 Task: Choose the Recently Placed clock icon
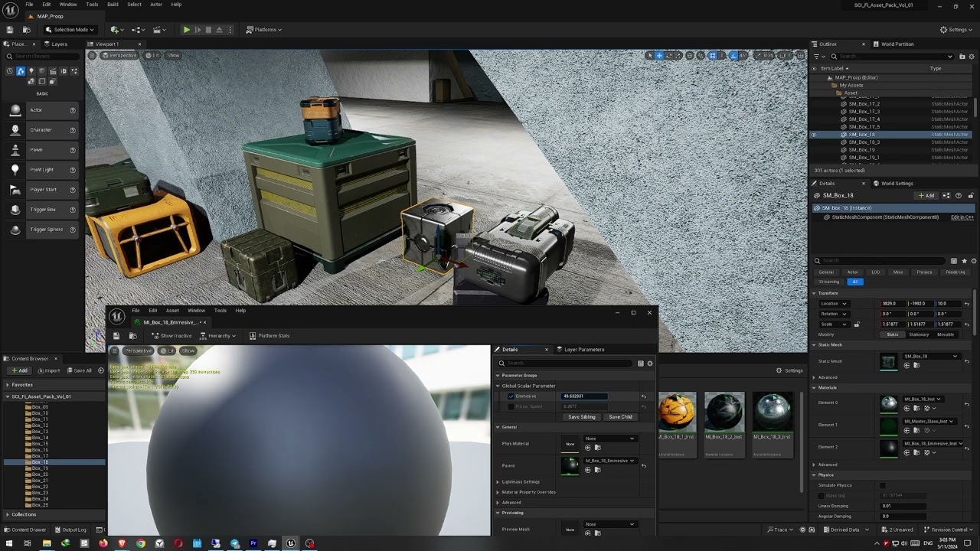click(10, 71)
